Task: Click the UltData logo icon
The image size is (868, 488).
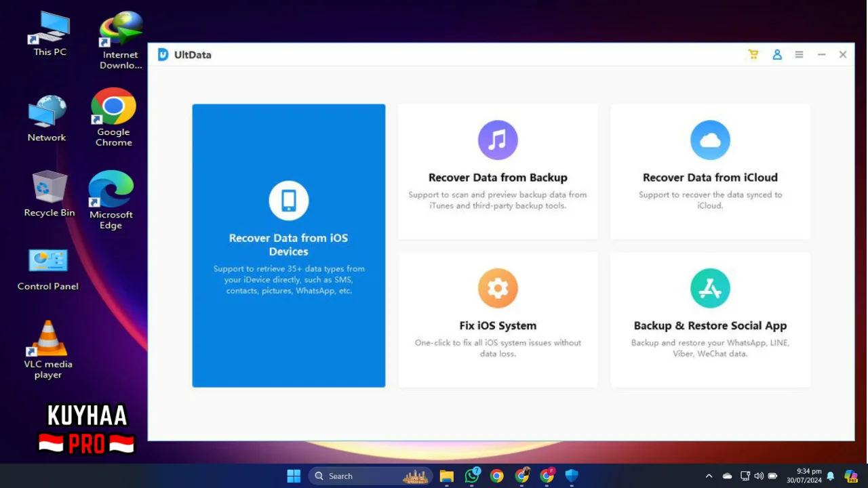Action: pos(163,54)
